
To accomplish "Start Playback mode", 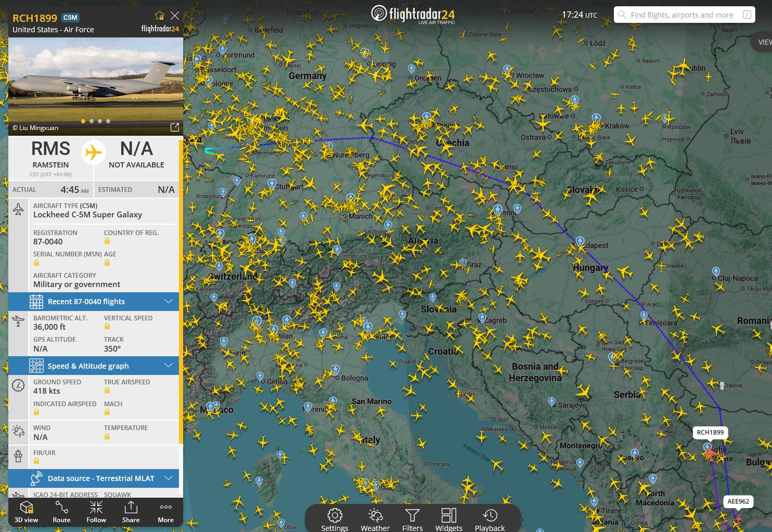I will (490, 519).
